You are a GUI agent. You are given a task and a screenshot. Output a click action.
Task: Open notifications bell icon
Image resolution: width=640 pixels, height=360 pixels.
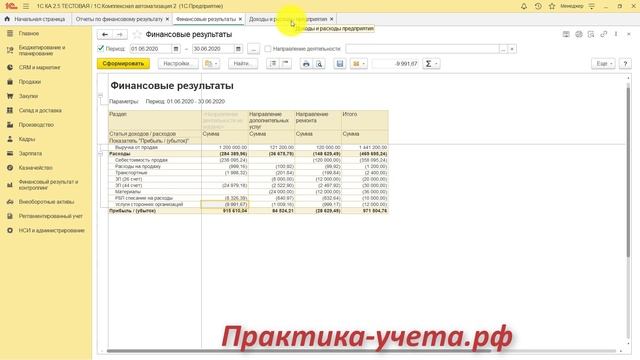tap(524, 6)
